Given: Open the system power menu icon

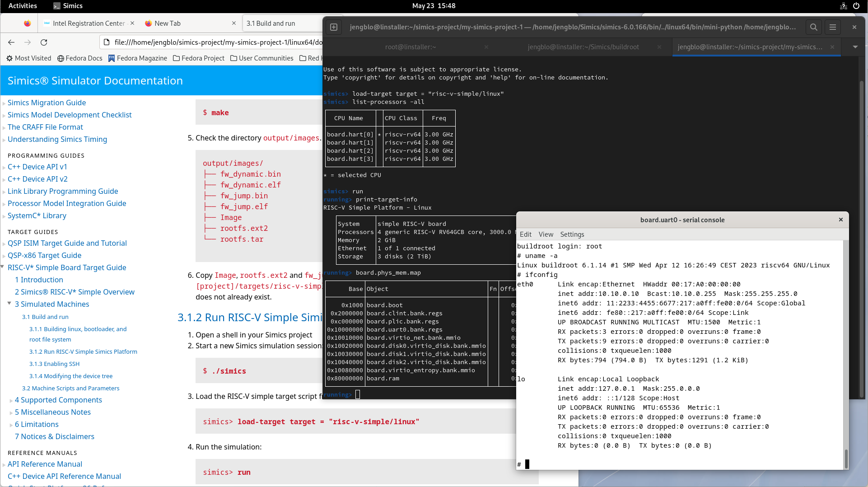Looking at the screenshot, I should click(856, 6).
